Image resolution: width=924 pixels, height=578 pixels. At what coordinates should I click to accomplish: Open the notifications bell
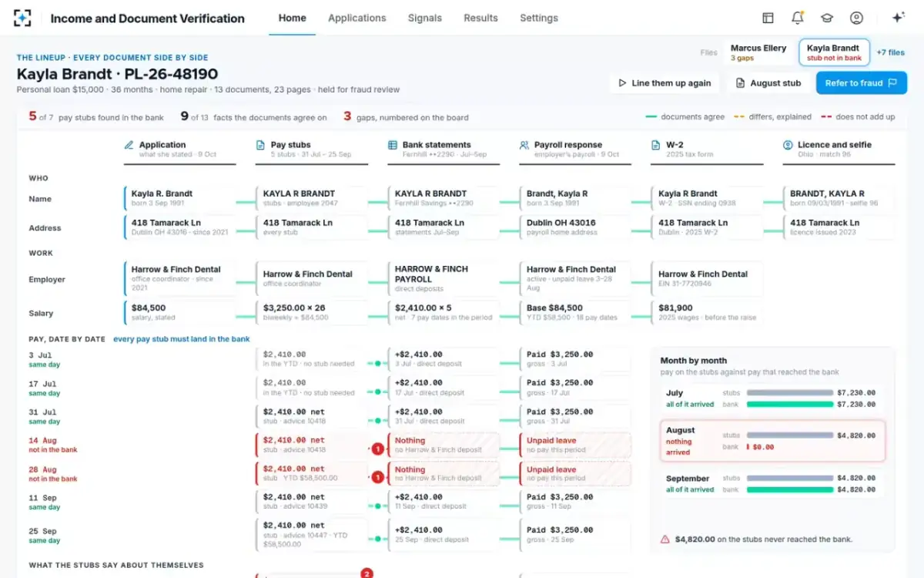point(798,18)
